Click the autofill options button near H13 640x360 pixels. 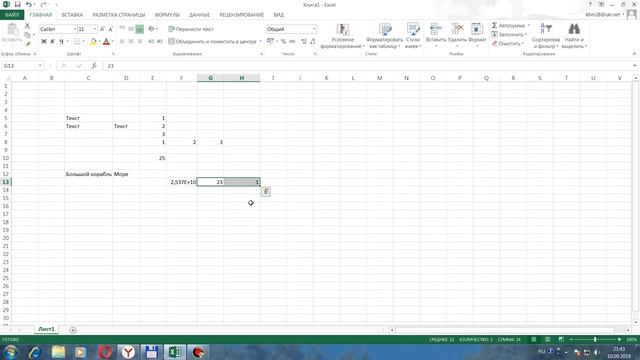click(x=266, y=191)
